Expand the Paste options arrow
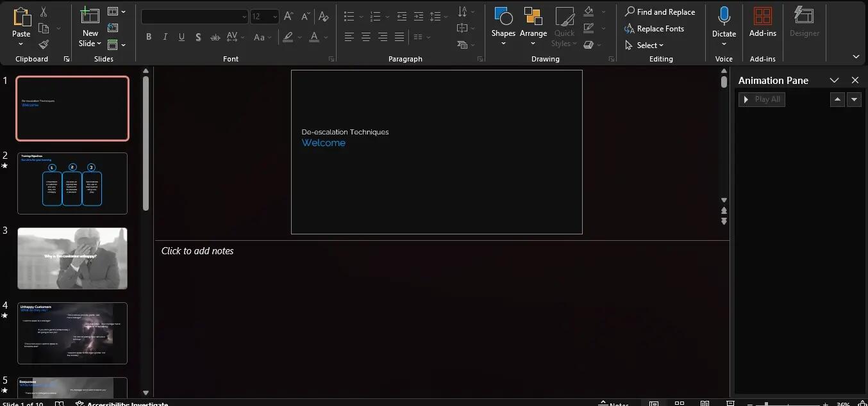868x406 pixels. click(x=21, y=44)
